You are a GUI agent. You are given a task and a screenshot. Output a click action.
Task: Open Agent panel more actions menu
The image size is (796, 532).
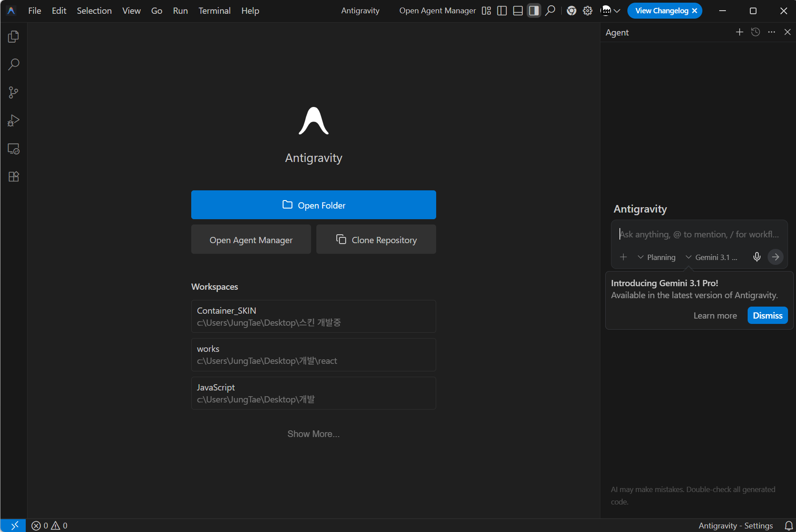[x=772, y=32]
